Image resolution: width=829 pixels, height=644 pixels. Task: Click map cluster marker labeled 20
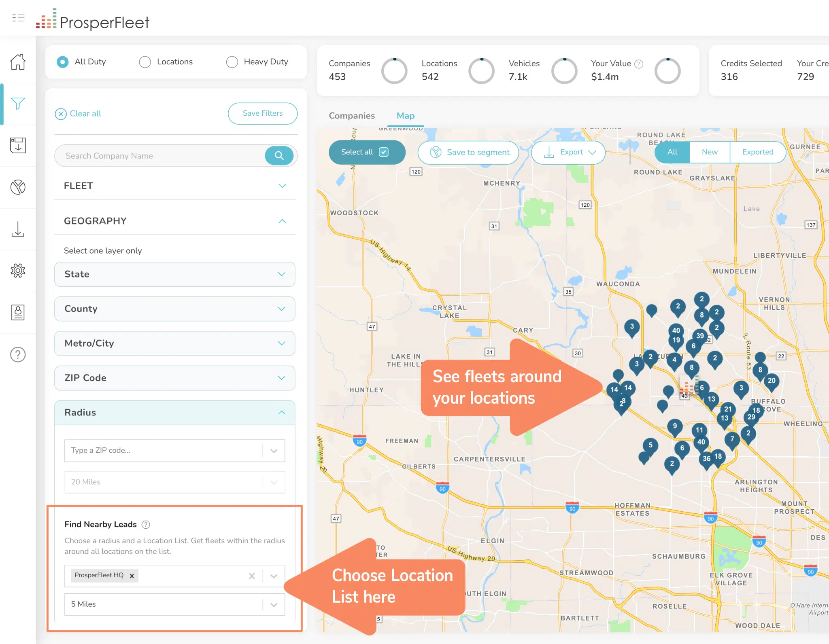[x=772, y=382]
